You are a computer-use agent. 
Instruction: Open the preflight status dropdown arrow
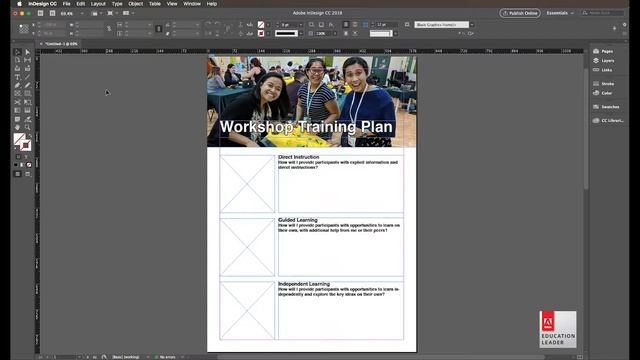[x=182, y=357]
